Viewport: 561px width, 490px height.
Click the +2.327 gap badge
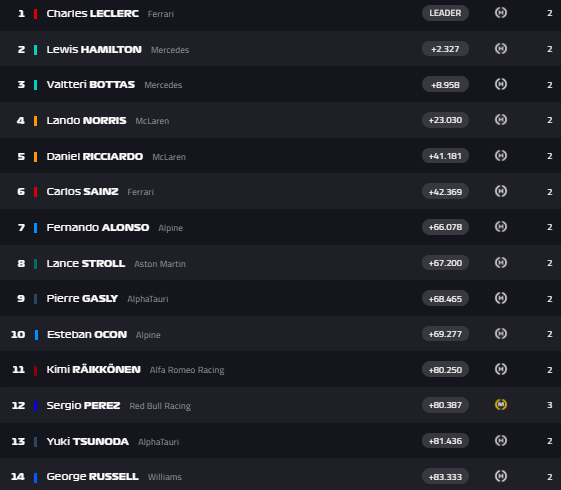[445, 49]
